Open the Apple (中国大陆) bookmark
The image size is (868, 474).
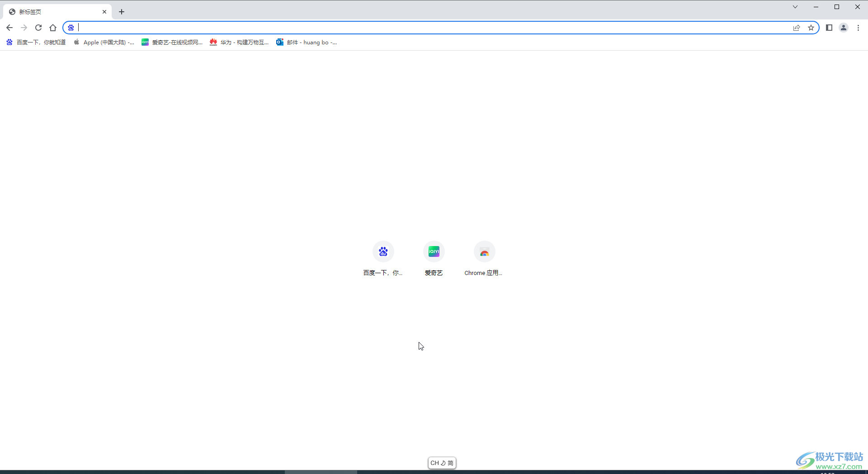(104, 42)
